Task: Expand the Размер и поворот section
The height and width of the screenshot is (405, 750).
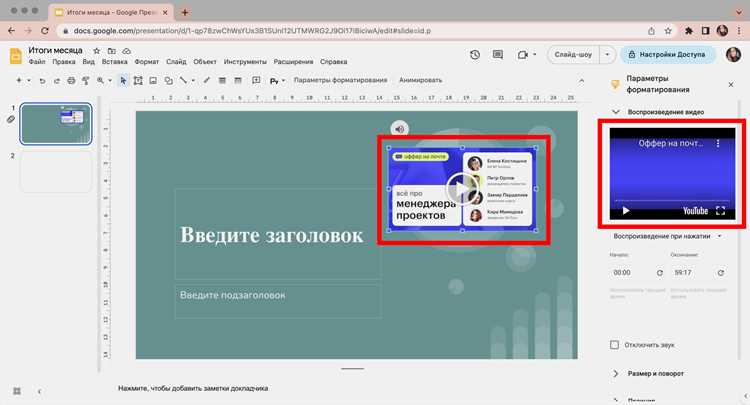Action: 616,373
